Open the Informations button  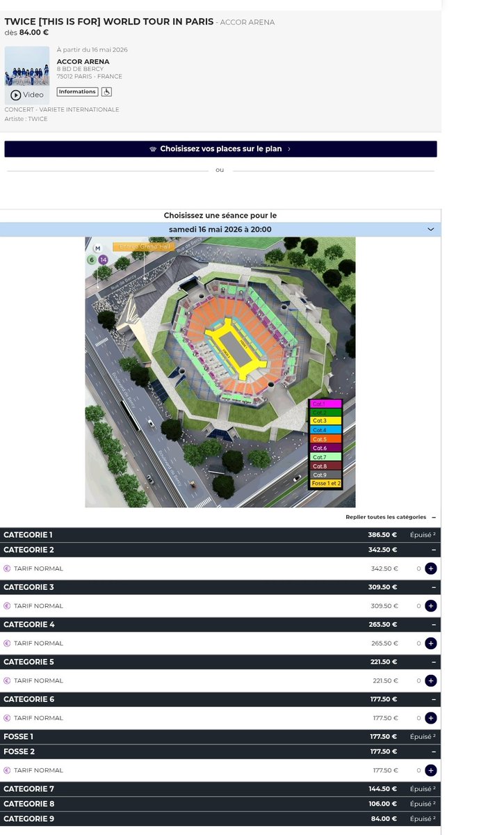pos(77,92)
